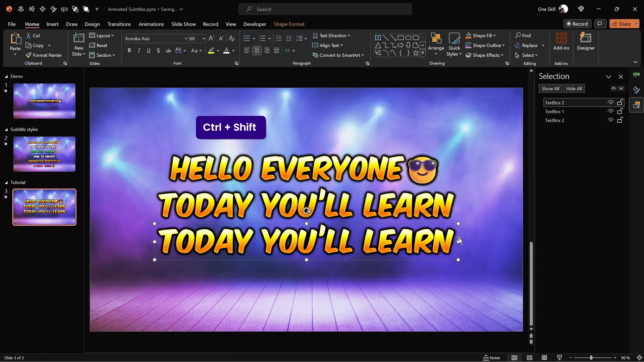Clear all formatting
644x362 pixels.
[x=231, y=39]
